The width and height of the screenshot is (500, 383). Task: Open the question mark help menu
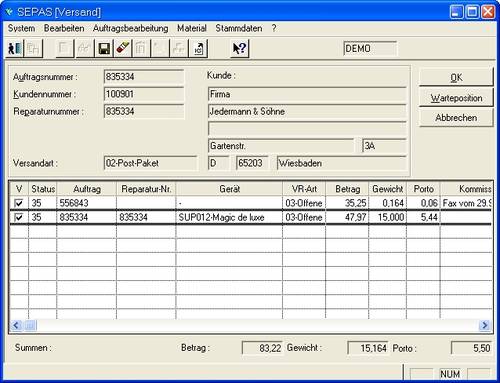274,28
